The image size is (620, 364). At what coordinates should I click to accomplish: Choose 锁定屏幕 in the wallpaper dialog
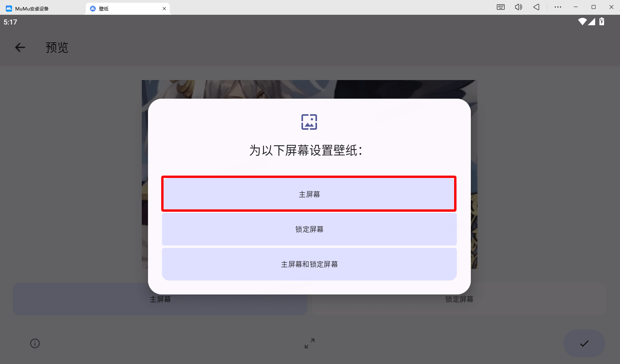point(309,229)
